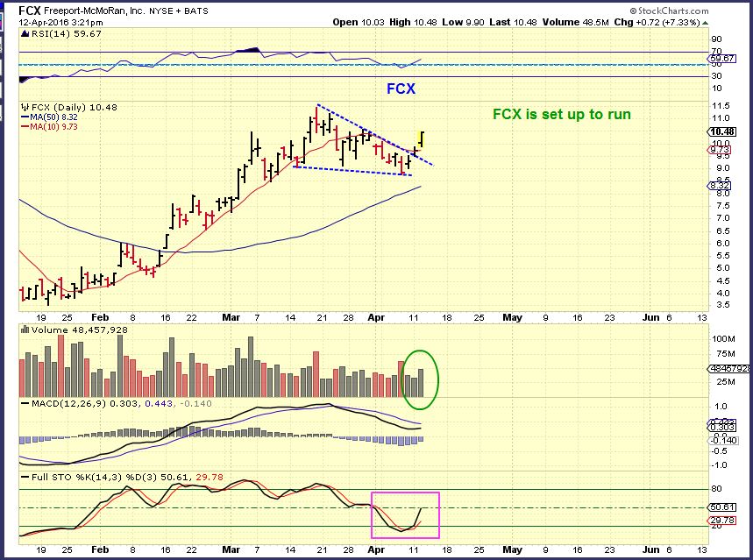Click the volume-bars icon before Volume label
Image resolution: width=753 pixels, height=560 pixels.
tap(25, 330)
